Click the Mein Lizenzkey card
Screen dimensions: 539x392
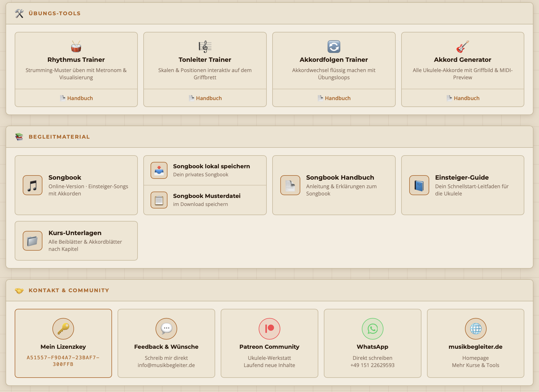[63, 343]
